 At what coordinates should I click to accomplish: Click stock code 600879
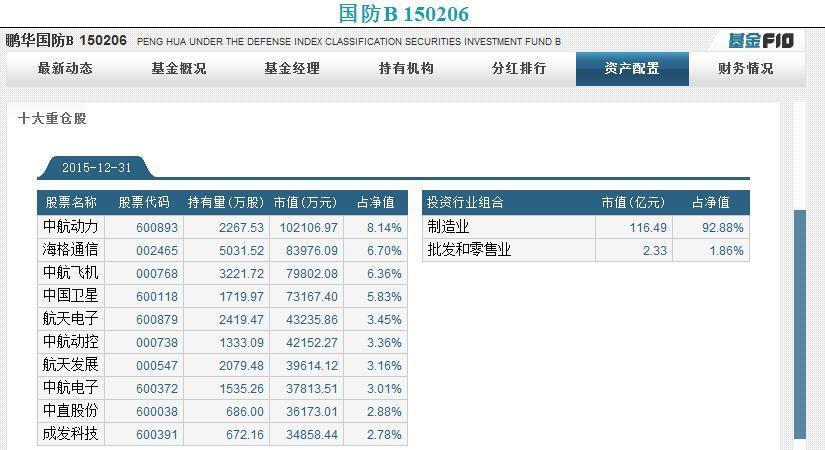[157, 320]
